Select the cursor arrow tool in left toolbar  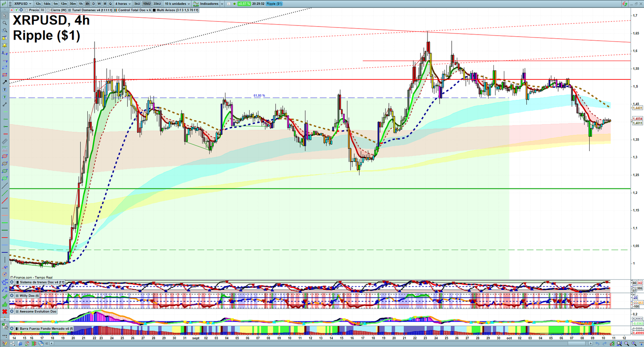(4, 16)
